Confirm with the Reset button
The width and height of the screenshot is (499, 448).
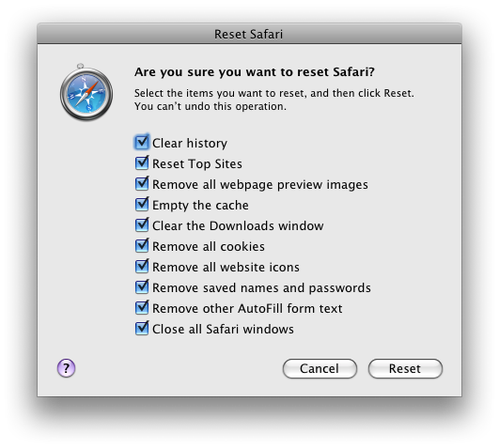click(405, 368)
